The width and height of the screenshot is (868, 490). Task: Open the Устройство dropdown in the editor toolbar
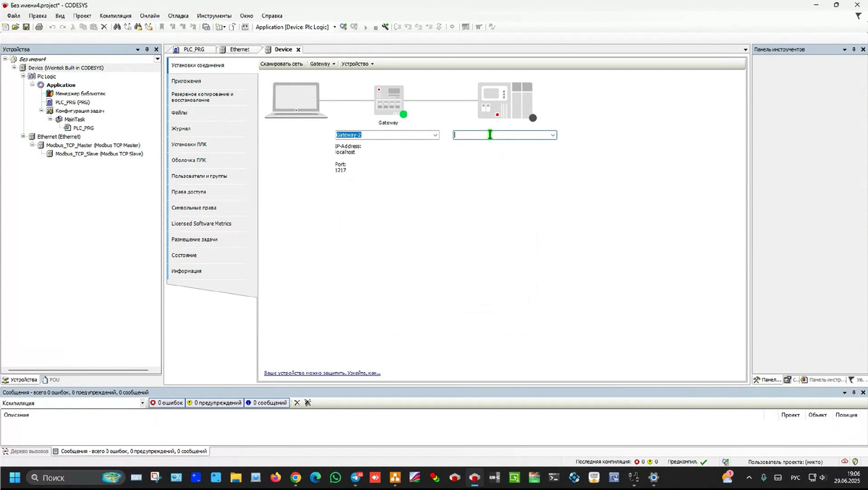[x=357, y=64]
